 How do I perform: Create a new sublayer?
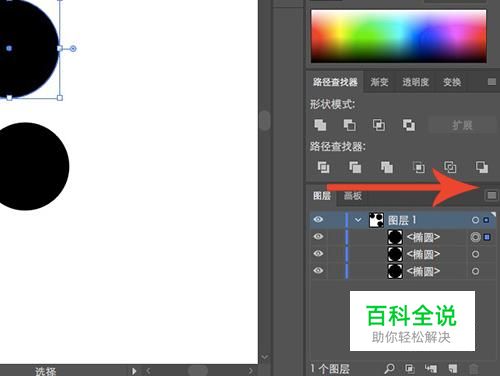click(x=431, y=368)
